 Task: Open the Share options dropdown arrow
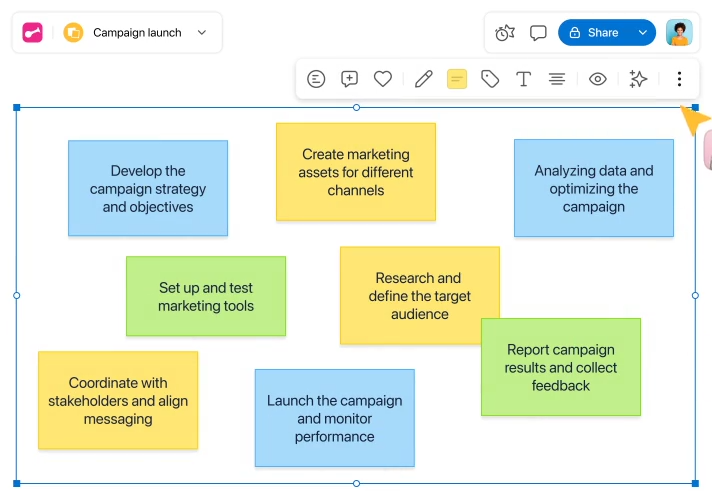(x=642, y=33)
